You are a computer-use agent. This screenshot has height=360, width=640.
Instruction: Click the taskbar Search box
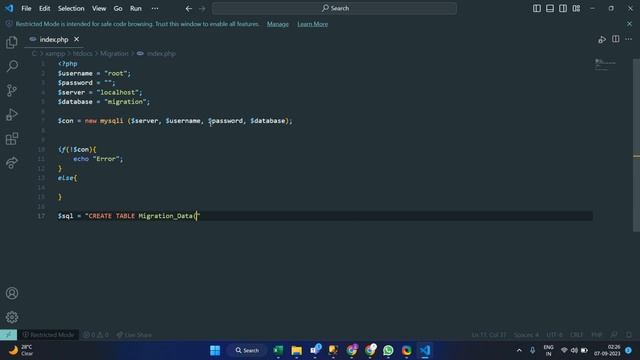(x=247, y=350)
